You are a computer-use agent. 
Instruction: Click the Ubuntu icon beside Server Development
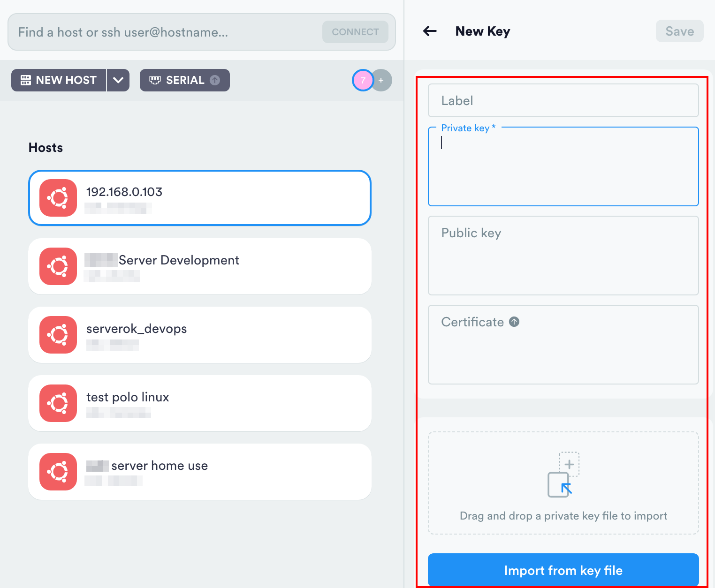click(x=58, y=266)
